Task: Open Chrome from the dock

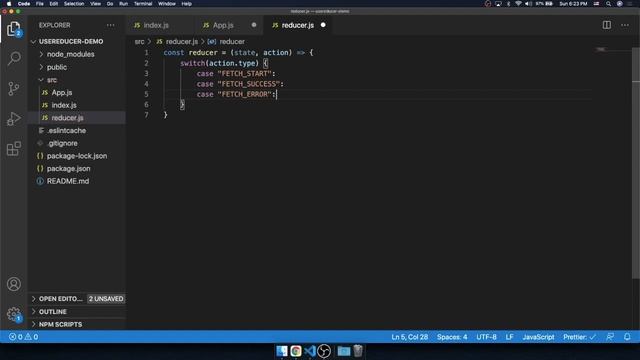Action: [296, 351]
